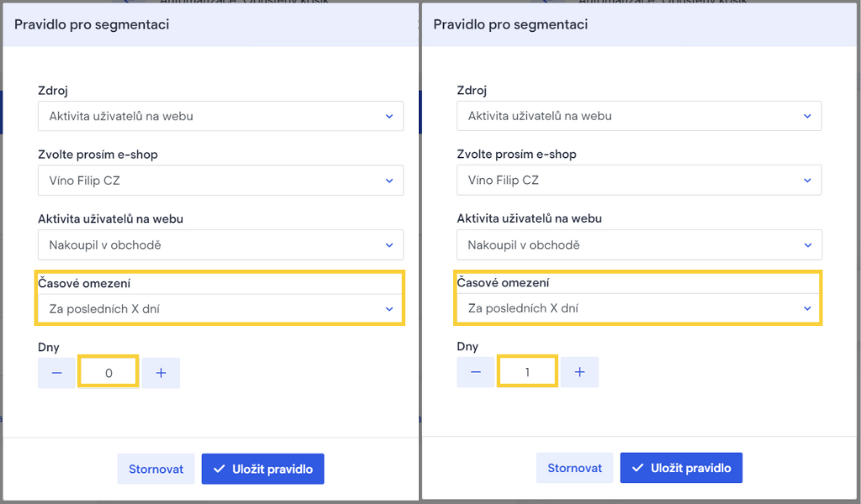
Task: Click the Dny input field showing 1
Action: coord(527,372)
